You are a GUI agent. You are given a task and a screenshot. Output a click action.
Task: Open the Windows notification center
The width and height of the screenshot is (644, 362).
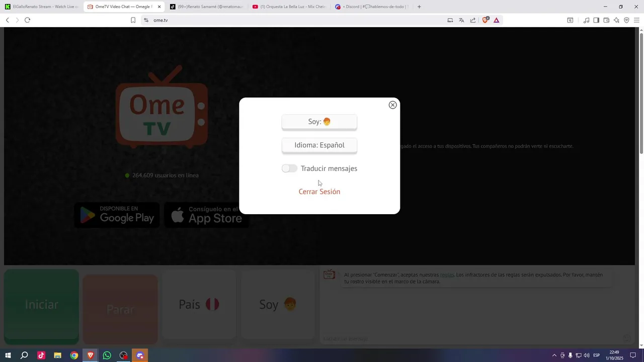pos(633,355)
